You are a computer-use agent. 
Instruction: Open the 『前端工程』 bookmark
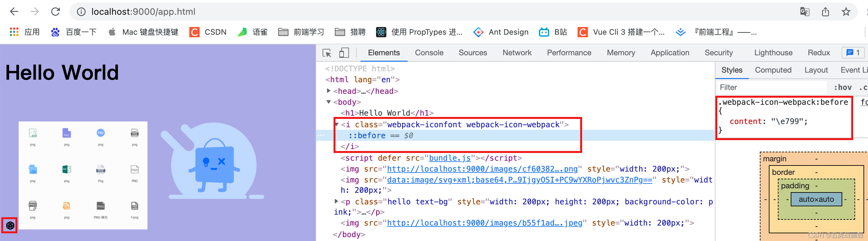pyautogui.click(x=716, y=32)
